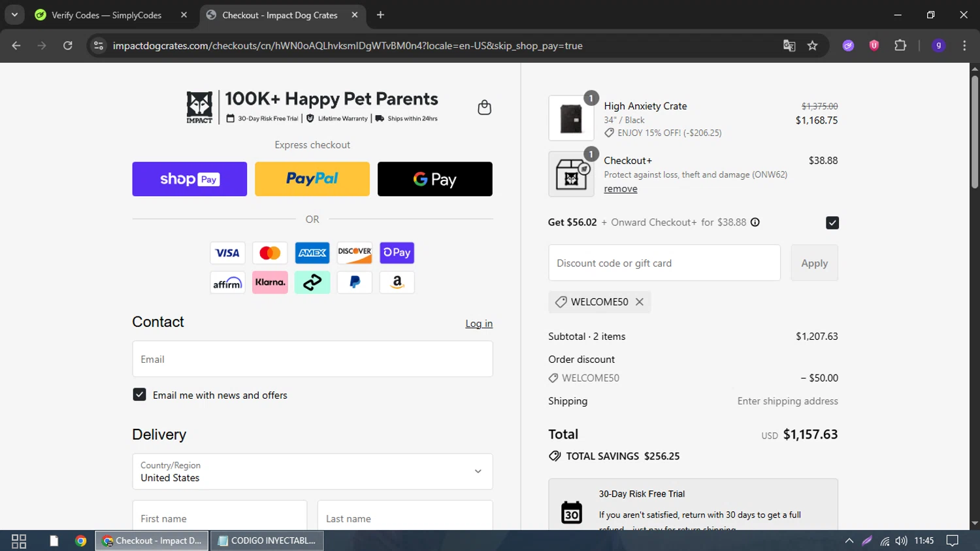This screenshot has width=980, height=551.
Task: Select the small Shop Pay payment icon
Action: tap(397, 253)
